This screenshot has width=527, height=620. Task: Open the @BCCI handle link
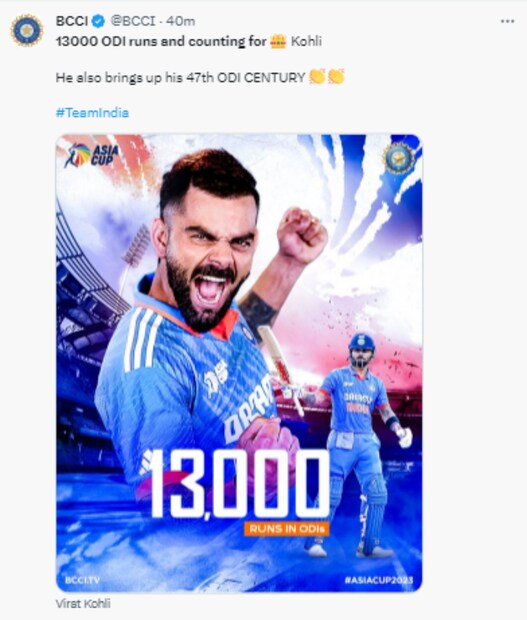(x=133, y=21)
